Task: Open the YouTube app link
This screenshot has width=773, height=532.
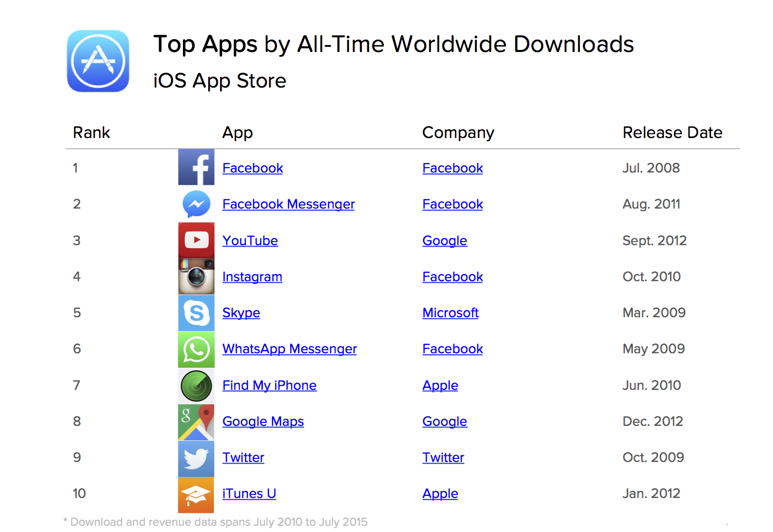Action: coord(250,241)
